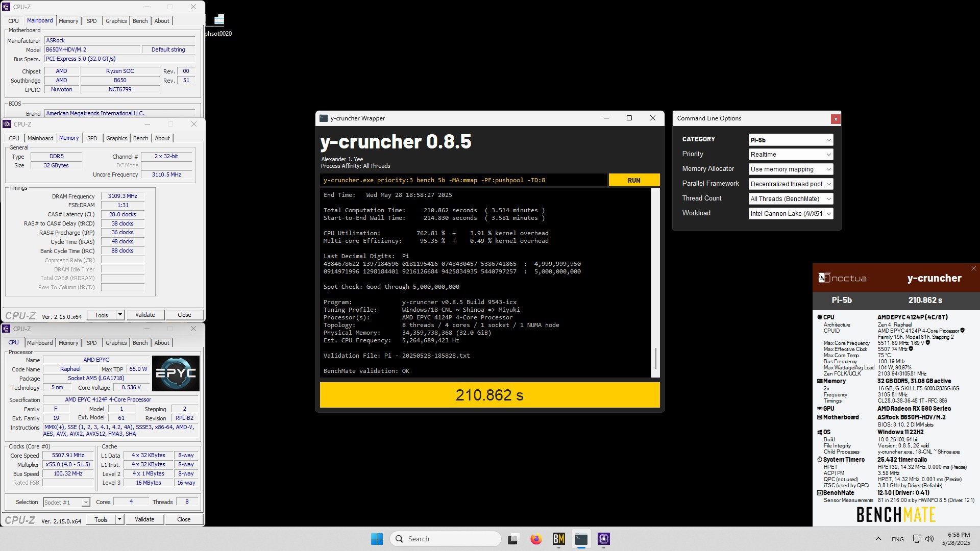Image resolution: width=980 pixels, height=551 pixels.
Task: Click the volume speaker tray icon
Action: (x=929, y=539)
